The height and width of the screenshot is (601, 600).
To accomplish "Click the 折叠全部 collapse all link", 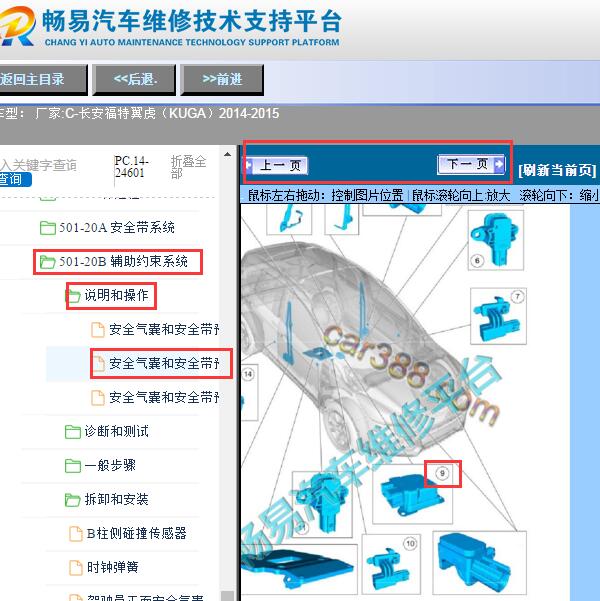I will pos(188,167).
